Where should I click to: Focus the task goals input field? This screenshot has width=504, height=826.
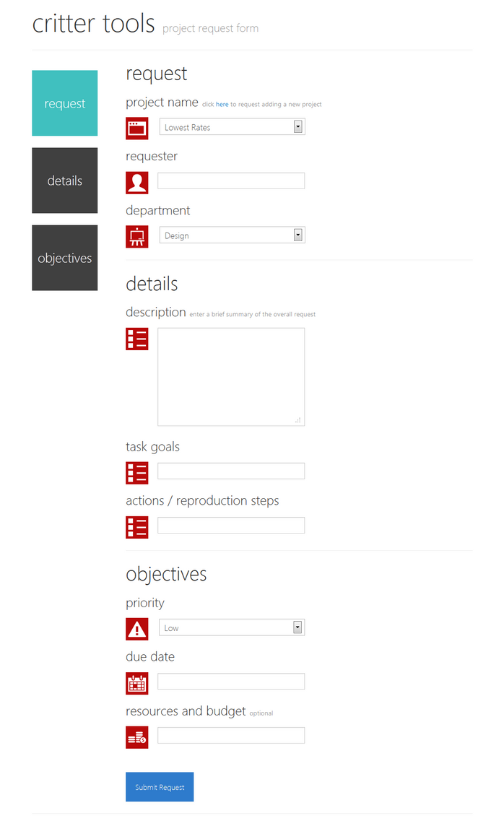click(231, 471)
